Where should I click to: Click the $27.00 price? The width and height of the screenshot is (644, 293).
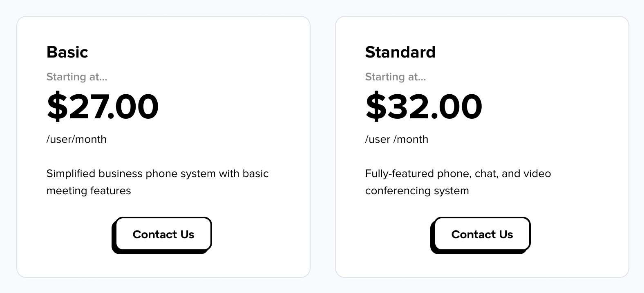point(103,107)
